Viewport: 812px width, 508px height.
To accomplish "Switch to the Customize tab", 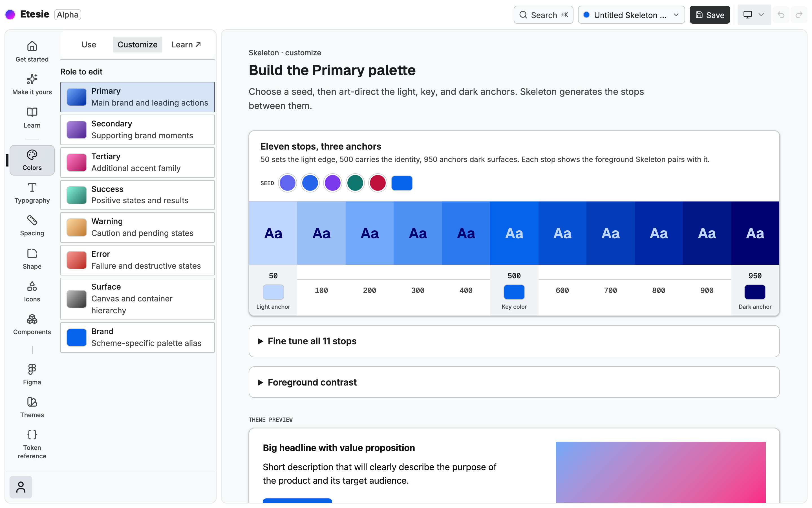I will click(x=137, y=44).
